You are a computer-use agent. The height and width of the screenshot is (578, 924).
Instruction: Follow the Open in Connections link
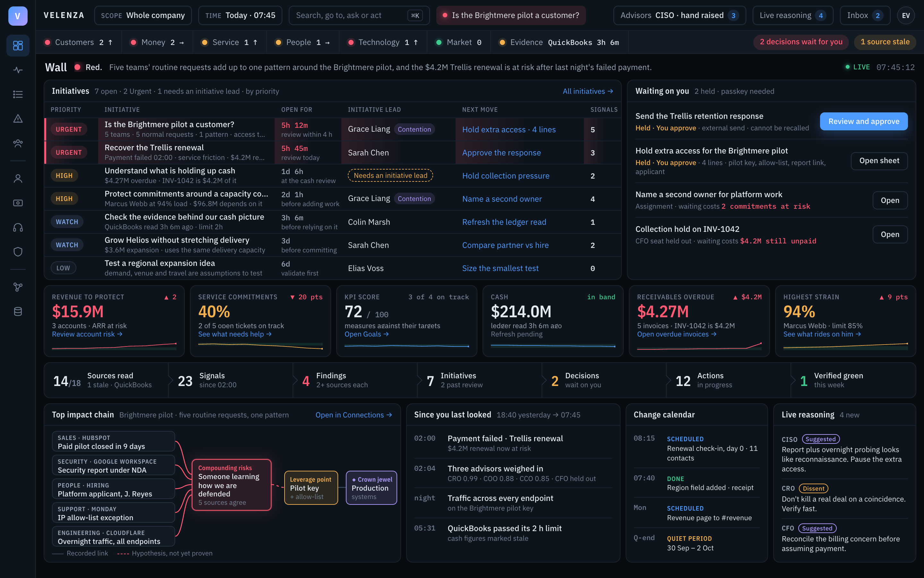354,415
